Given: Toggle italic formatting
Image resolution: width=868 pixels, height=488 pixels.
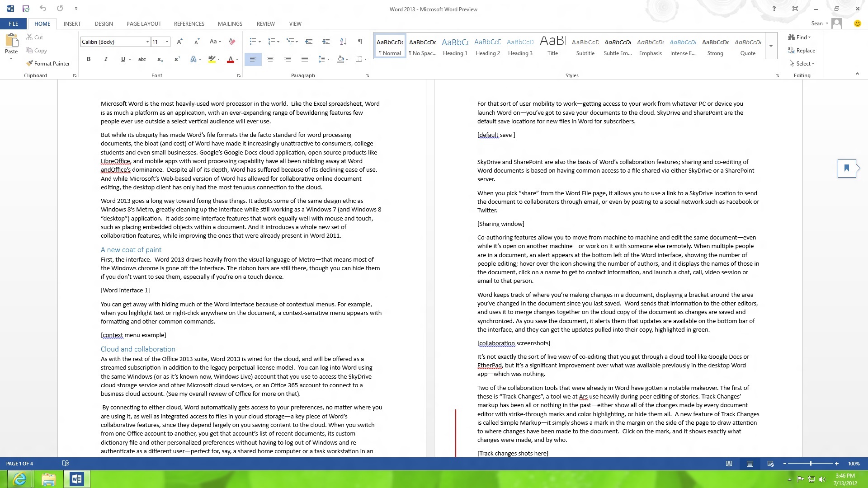Looking at the screenshot, I should coord(106,59).
